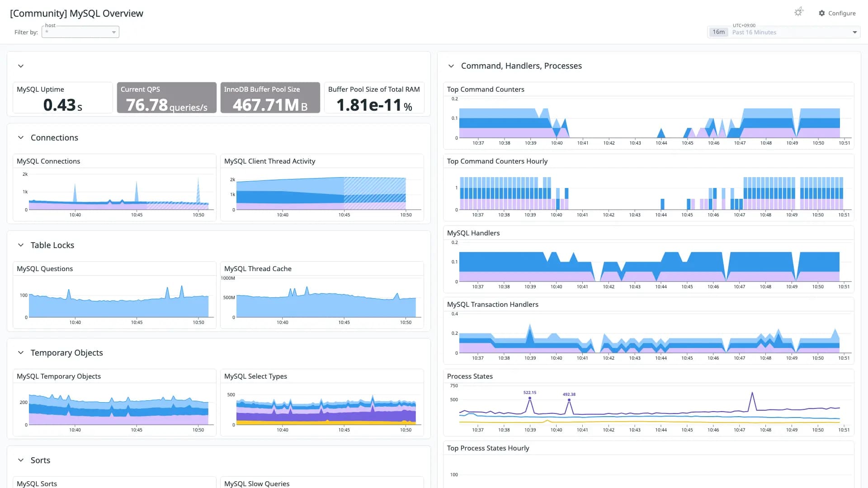Click the 16m time badge
Image resolution: width=868 pixels, height=488 pixels.
718,32
